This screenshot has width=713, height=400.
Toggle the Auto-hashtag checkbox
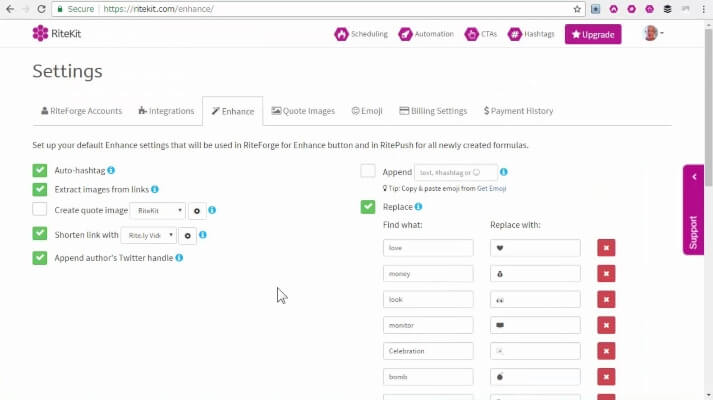click(40, 170)
